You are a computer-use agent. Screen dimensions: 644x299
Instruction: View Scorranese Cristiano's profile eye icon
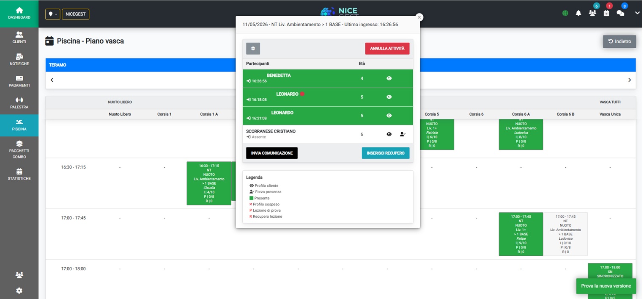tap(389, 134)
